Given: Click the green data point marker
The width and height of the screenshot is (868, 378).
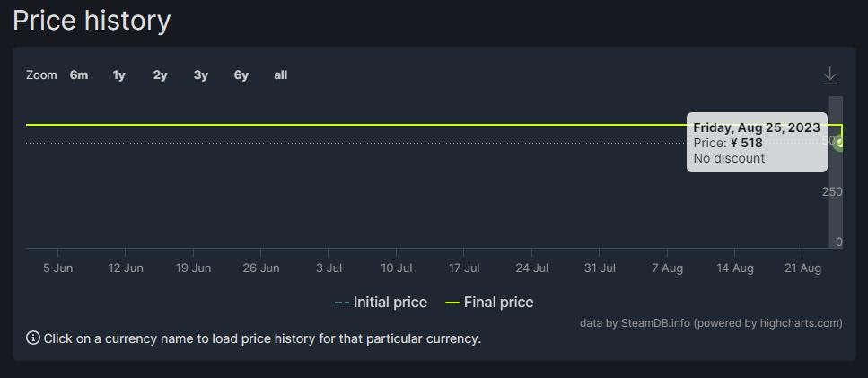Looking at the screenshot, I should (x=839, y=143).
